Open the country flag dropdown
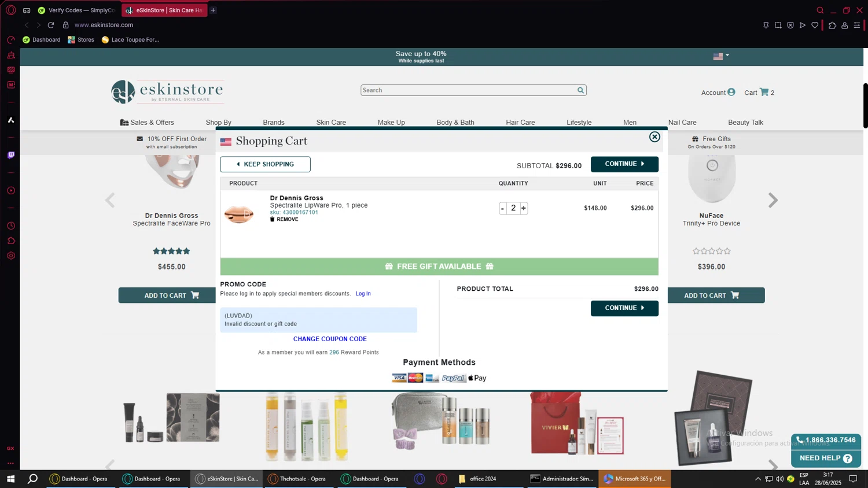 pos(721,56)
